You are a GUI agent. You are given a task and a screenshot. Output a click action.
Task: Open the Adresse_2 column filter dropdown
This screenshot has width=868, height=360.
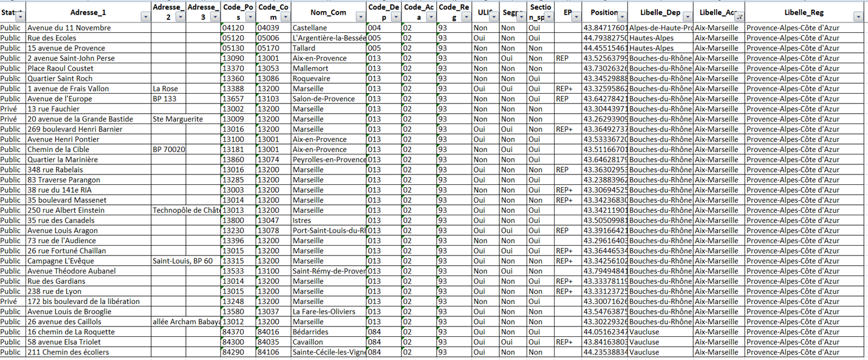coord(180,18)
